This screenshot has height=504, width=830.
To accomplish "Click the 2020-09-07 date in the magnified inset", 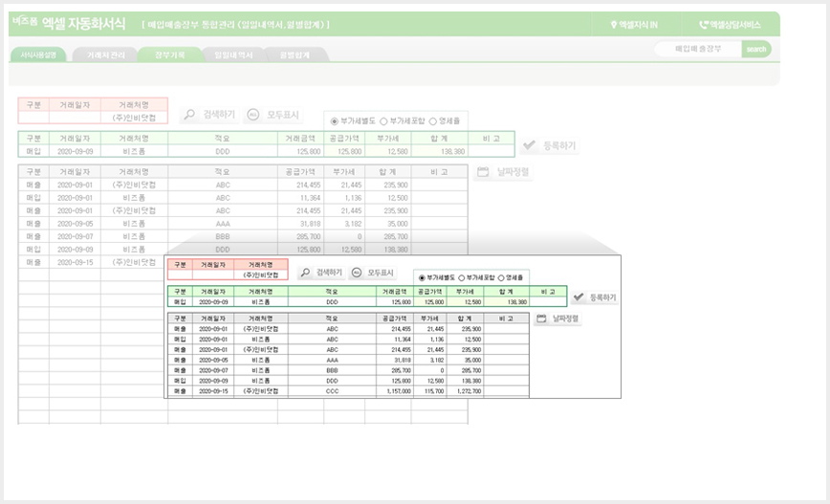I will [213, 371].
